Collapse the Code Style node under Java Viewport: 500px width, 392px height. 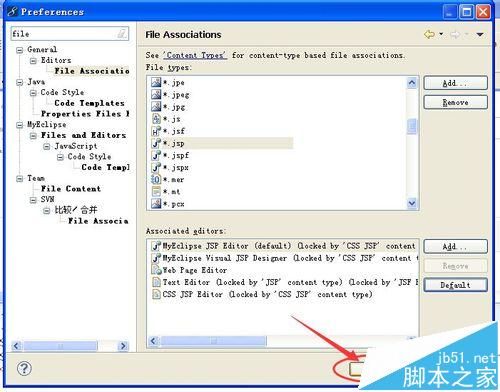point(33,93)
